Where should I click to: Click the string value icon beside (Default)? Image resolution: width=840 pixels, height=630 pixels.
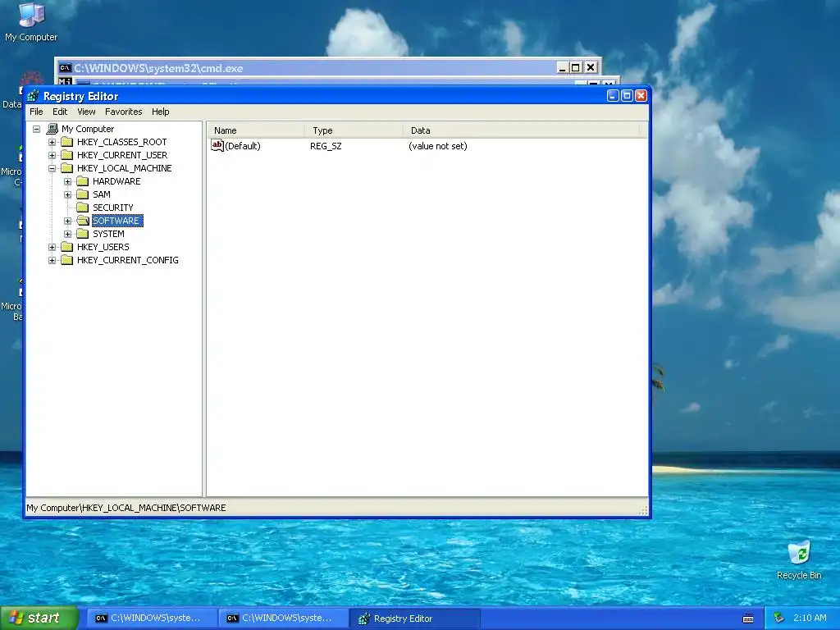tap(217, 145)
